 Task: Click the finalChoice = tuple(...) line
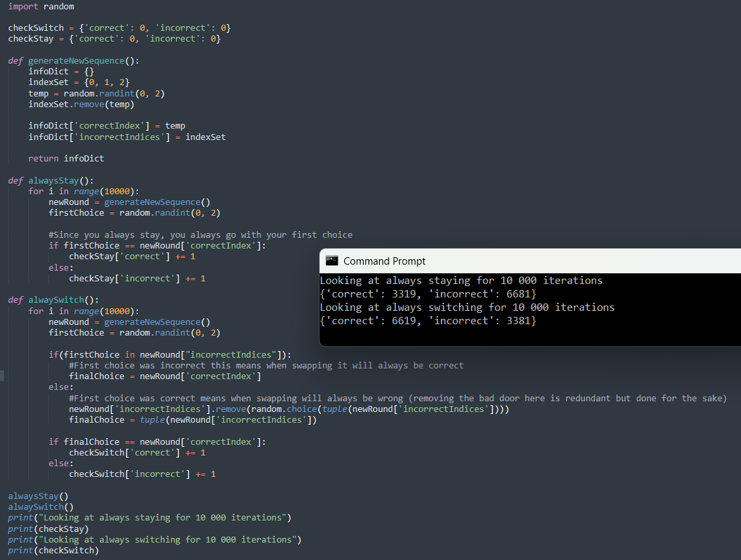[x=193, y=419]
